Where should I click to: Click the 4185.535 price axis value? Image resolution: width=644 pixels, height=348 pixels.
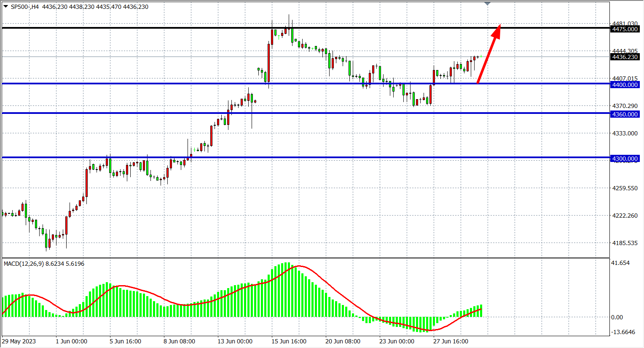point(625,243)
